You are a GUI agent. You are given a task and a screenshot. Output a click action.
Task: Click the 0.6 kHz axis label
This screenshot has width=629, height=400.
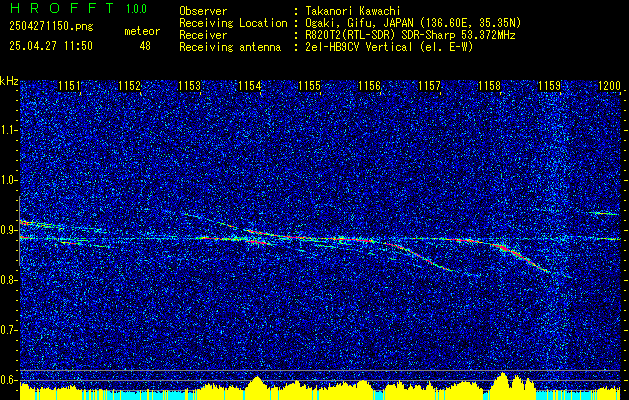9,380
